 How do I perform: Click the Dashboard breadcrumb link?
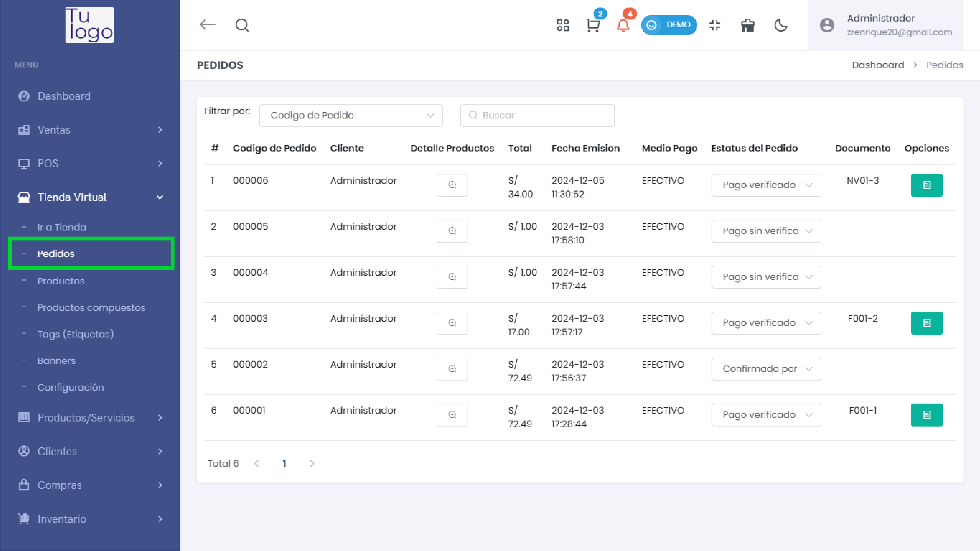[x=878, y=65]
